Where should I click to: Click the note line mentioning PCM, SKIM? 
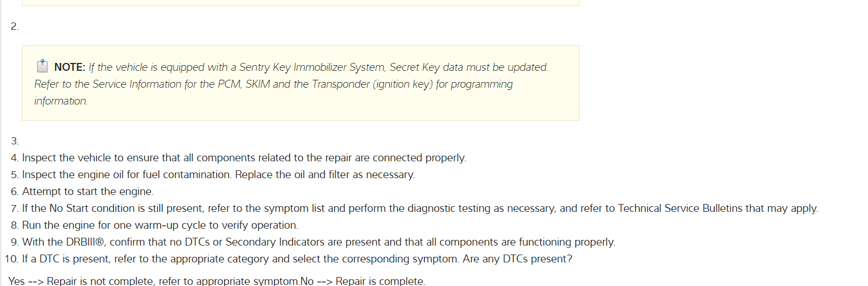pos(273,84)
